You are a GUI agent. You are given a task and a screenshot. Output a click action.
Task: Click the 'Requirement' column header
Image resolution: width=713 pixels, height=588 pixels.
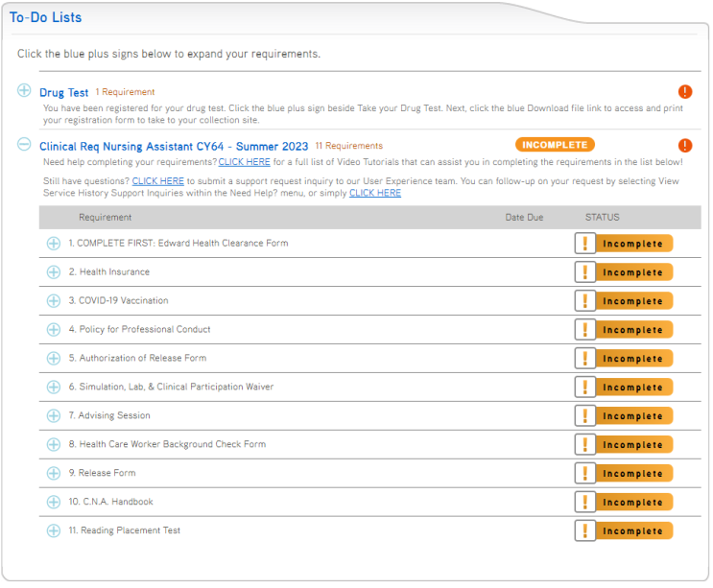tap(105, 217)
